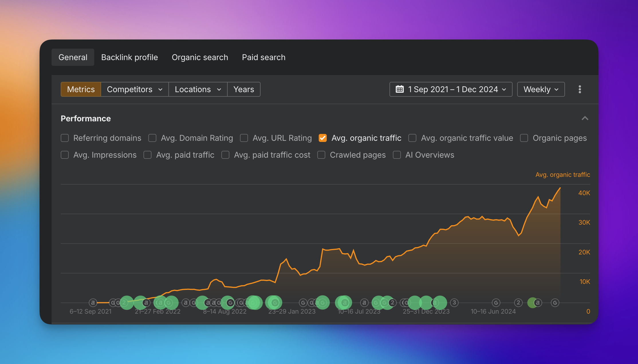Uncheck Avg. organic traffic checkbox

tap(323, 138)
